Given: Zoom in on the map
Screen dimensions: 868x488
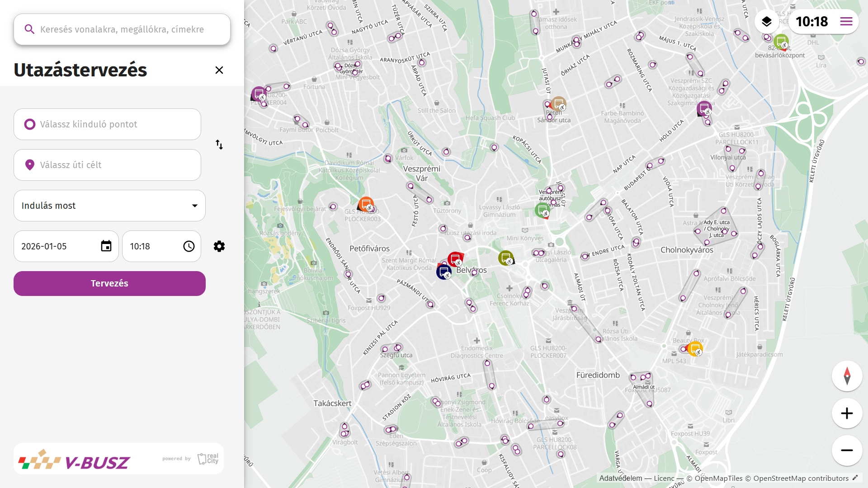Looking at the screenshot, I should [847, 413].
